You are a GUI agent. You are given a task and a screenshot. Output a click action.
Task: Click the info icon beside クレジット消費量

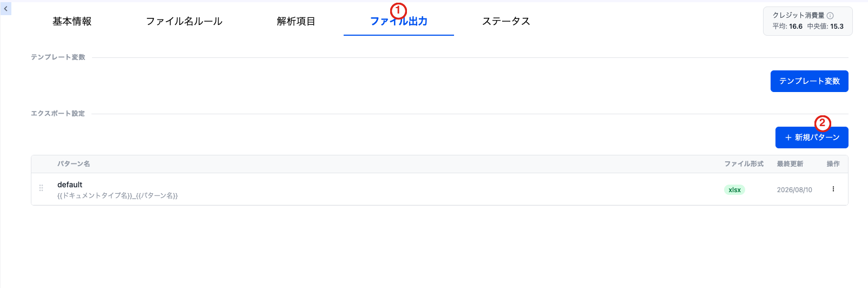point(830,16)
